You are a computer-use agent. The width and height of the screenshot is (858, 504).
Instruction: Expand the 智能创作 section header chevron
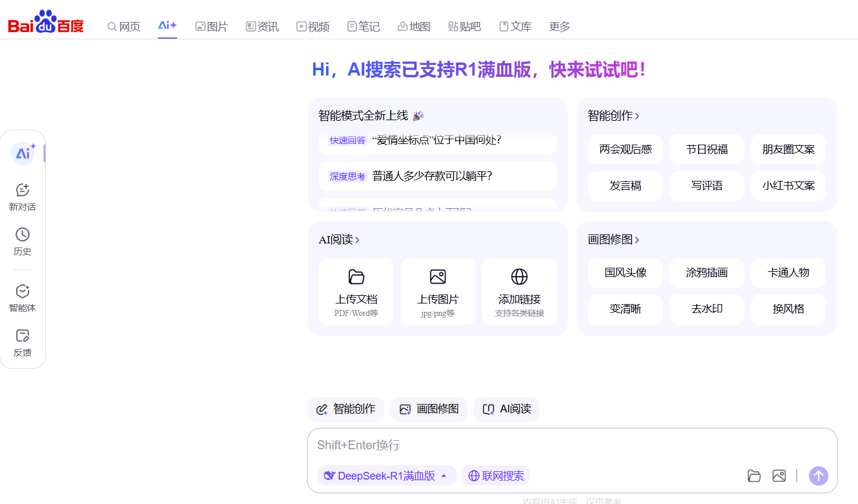click(x=637, y=116)
